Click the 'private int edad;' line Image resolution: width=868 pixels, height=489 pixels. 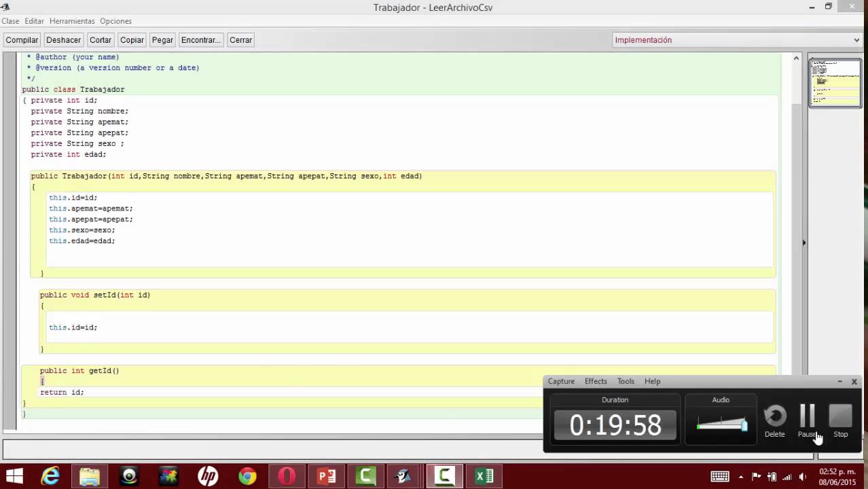69,154
